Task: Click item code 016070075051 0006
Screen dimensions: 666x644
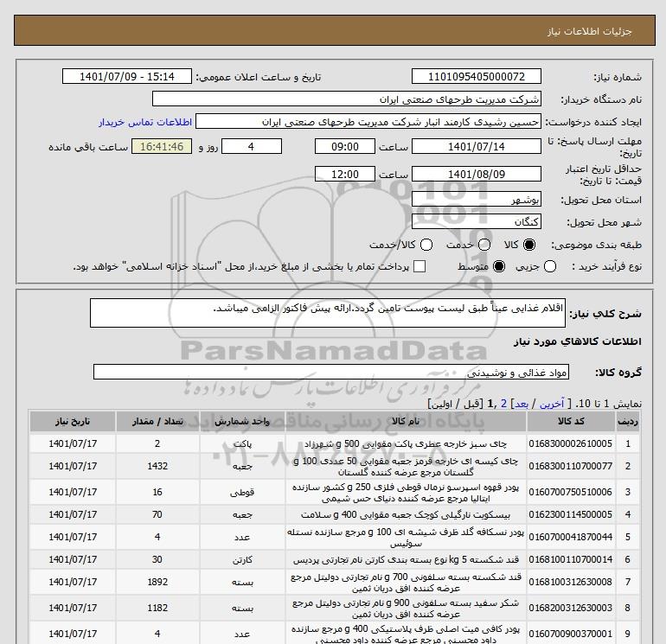Action: pyautogui.click(x=571, y=492)
